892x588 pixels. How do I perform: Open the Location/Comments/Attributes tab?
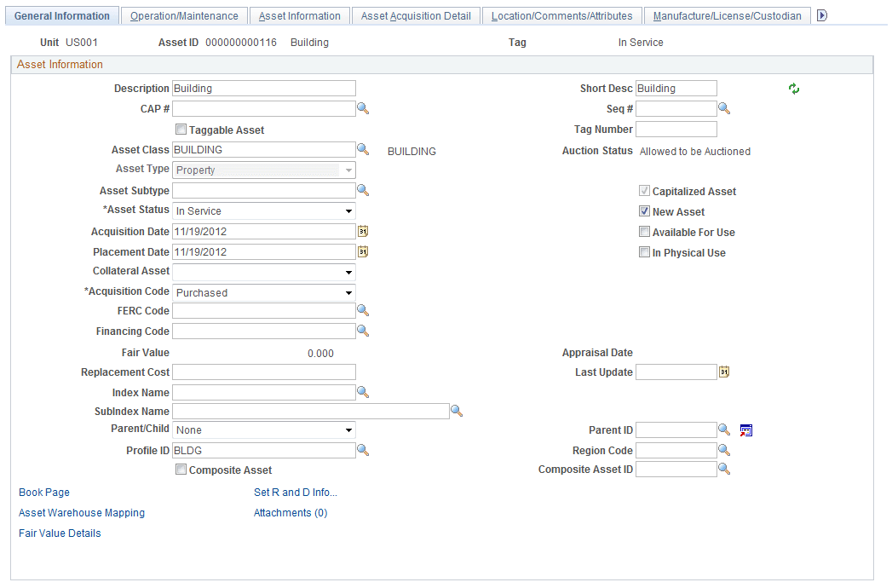[562, 14]
